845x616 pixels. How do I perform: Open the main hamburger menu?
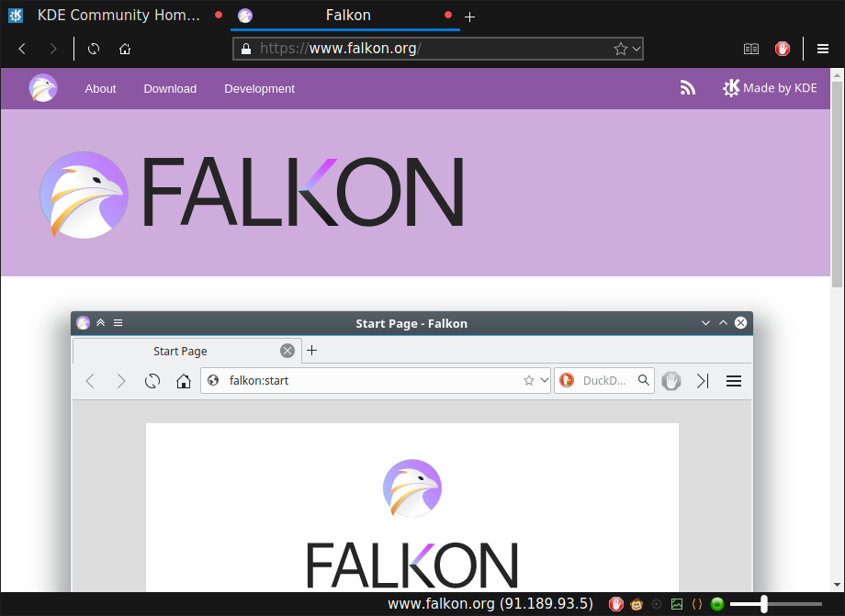822,49
